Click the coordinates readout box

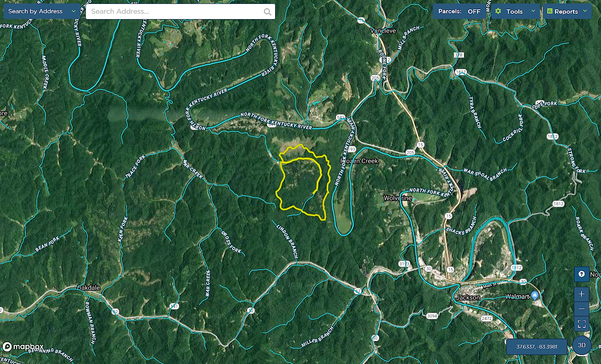(537, 346)
